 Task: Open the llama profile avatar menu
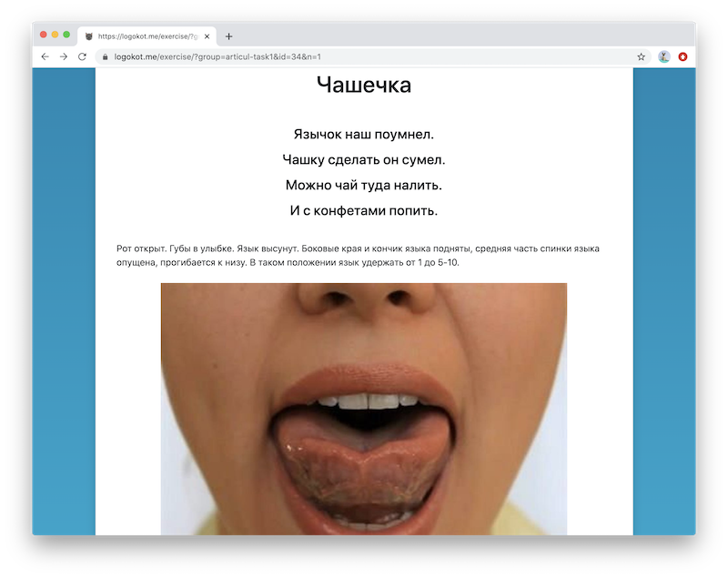pyautogui.click(x=665, y=56)
